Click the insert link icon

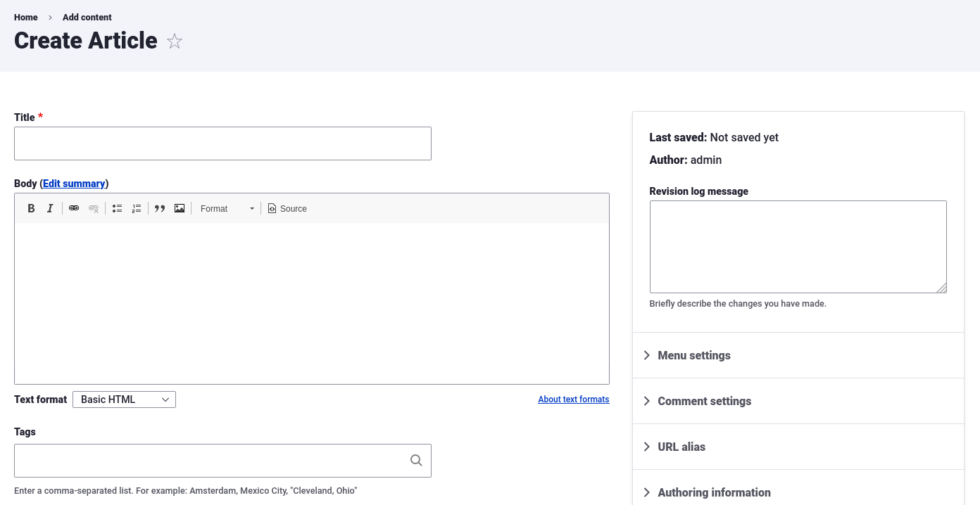tap(74, 208)
